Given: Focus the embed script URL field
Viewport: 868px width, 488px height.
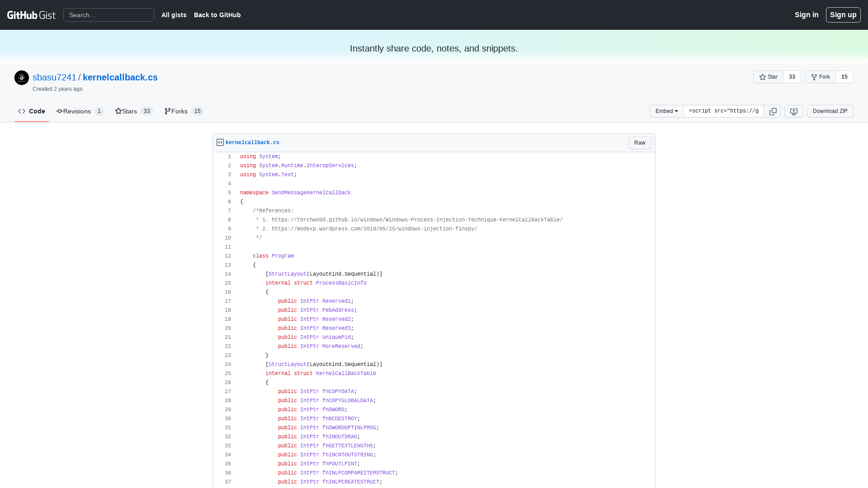Looking at the screenshot, I should pyautogui.click(x=723, y=111).
